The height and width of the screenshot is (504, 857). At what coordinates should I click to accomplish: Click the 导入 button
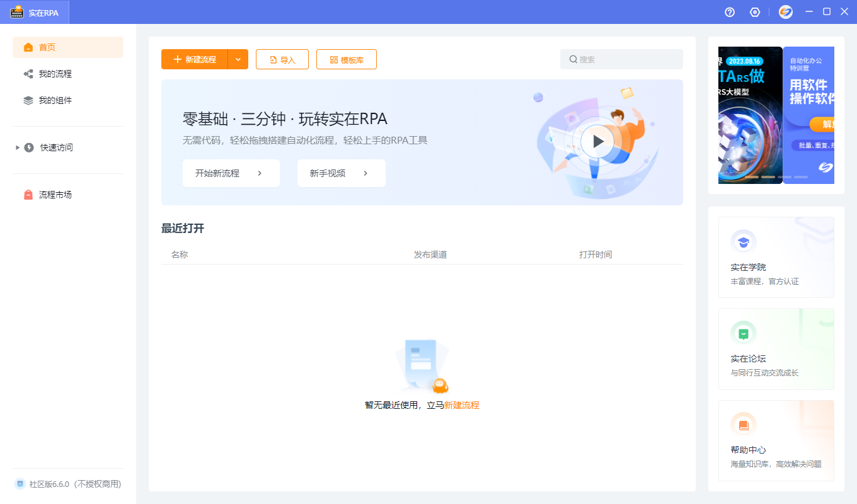coord(282,59)
